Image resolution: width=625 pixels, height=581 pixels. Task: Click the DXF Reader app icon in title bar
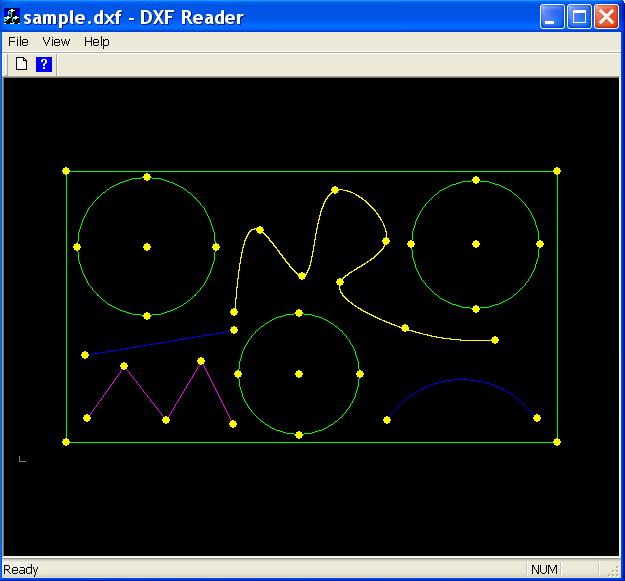11,16
